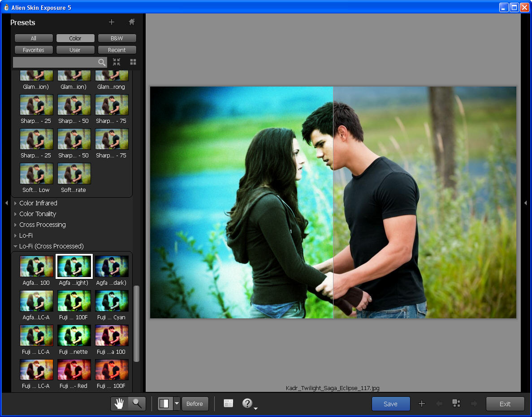Expand the Color Infrared category
This screenshot has width=532, height=417.
pos(15,203)
